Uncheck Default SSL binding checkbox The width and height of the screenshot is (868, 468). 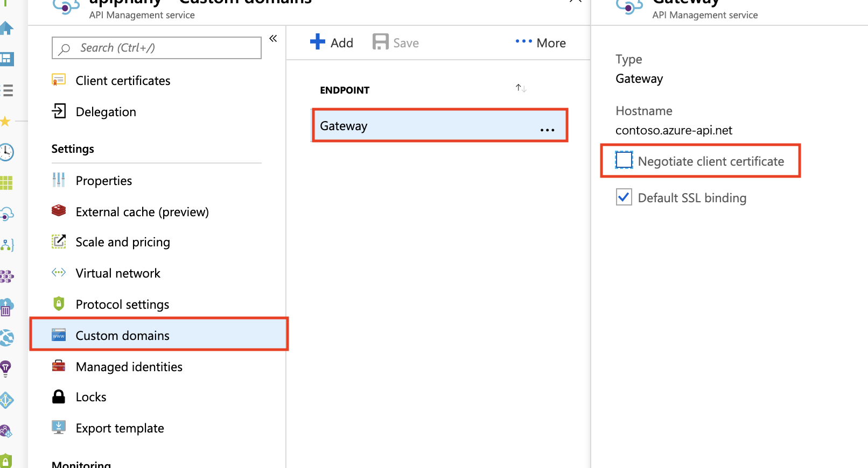(x=624, y=197)
